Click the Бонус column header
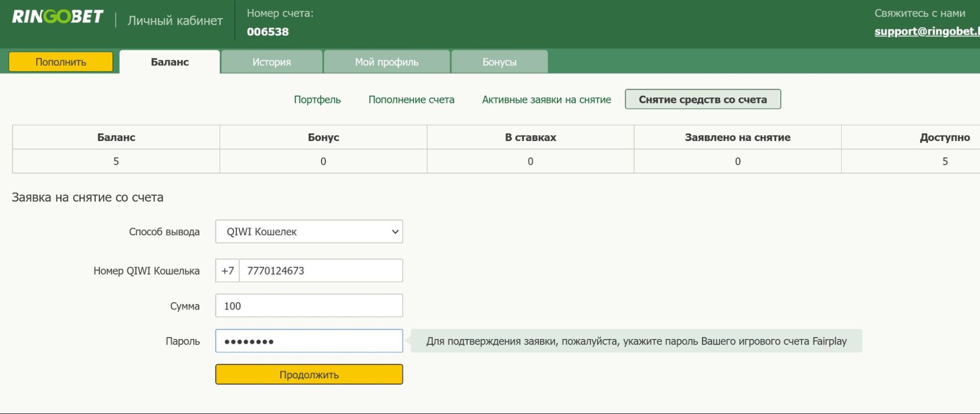 pos(324,137)
